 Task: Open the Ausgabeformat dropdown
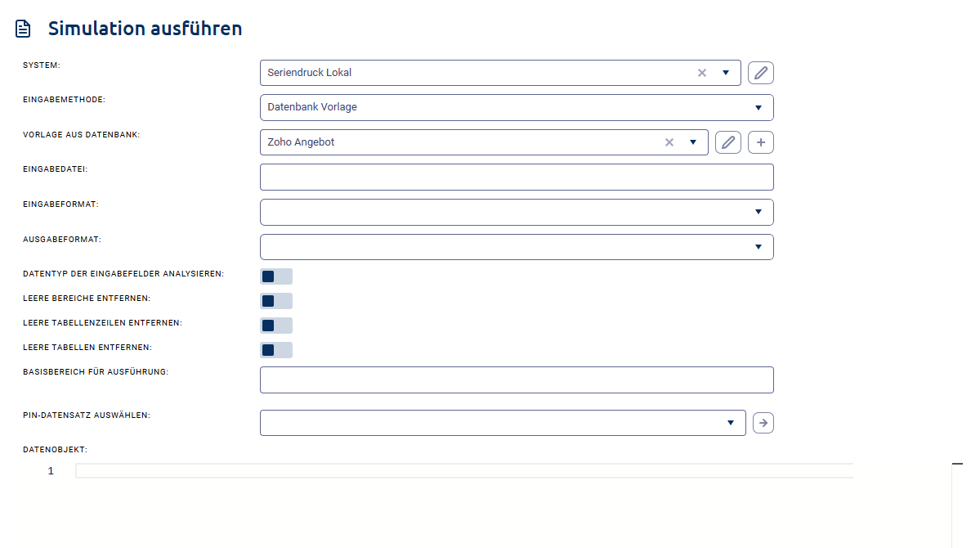pyautogui.click(x=758, y=247)
